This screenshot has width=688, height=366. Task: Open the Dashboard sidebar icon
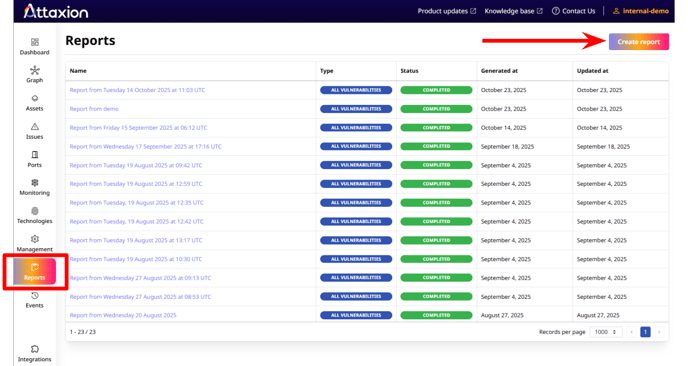(x=35, y=42)
